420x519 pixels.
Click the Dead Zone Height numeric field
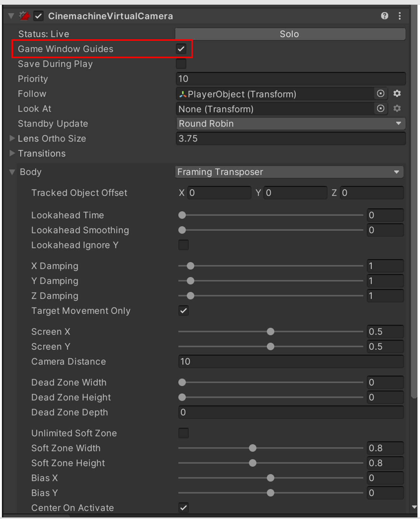pos(385,397)
